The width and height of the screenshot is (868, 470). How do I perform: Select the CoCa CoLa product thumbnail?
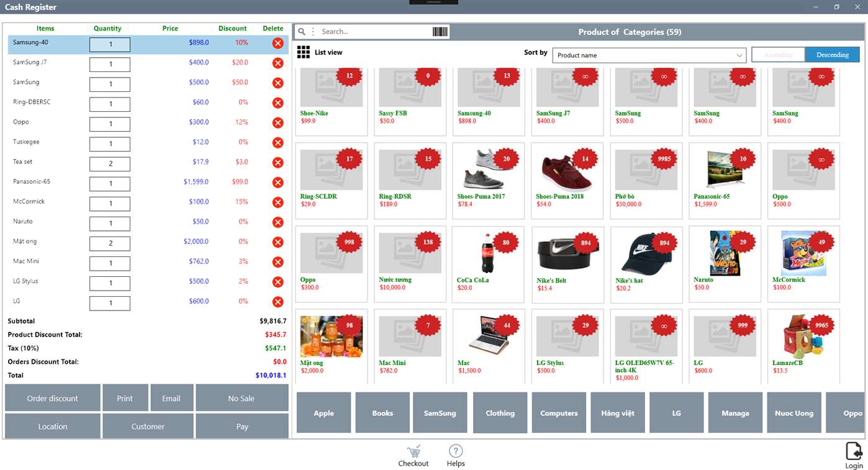click(x=488, y=253)
